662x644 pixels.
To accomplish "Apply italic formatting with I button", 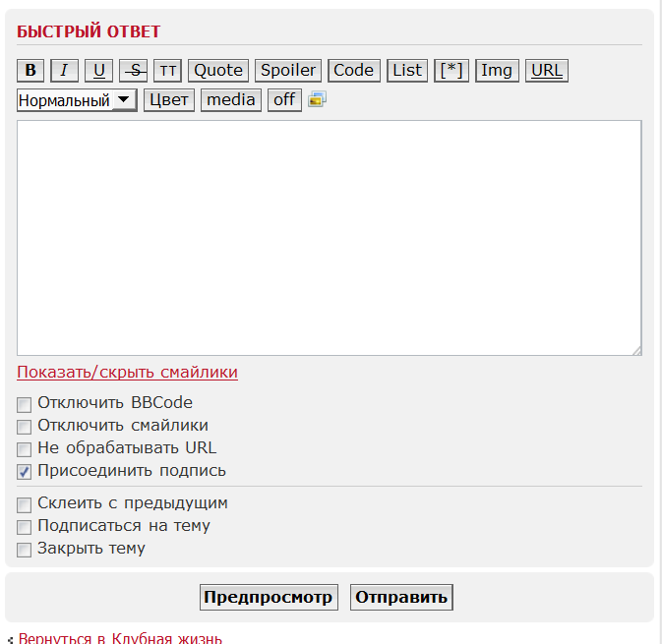I will 64,70.
